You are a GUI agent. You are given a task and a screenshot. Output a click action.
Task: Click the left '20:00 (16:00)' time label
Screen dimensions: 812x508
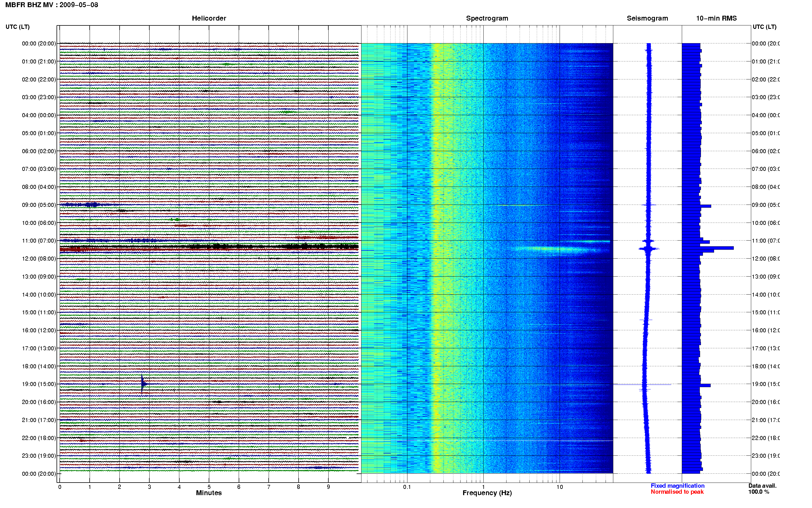(x=39, y=402)
